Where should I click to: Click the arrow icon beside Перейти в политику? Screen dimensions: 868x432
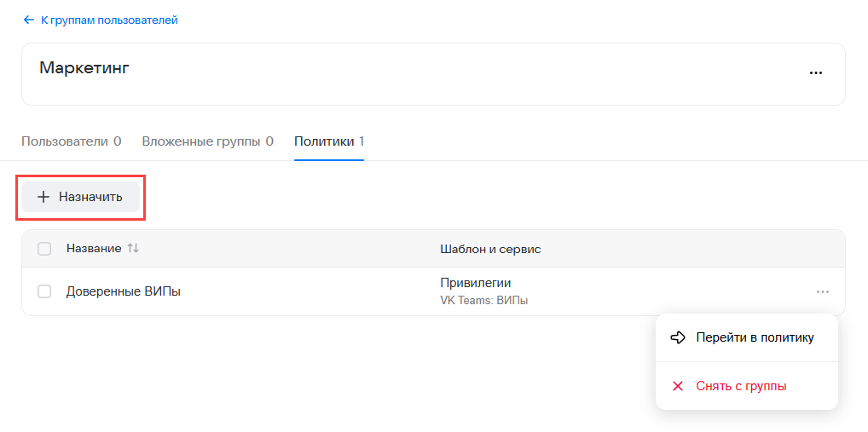678,337
